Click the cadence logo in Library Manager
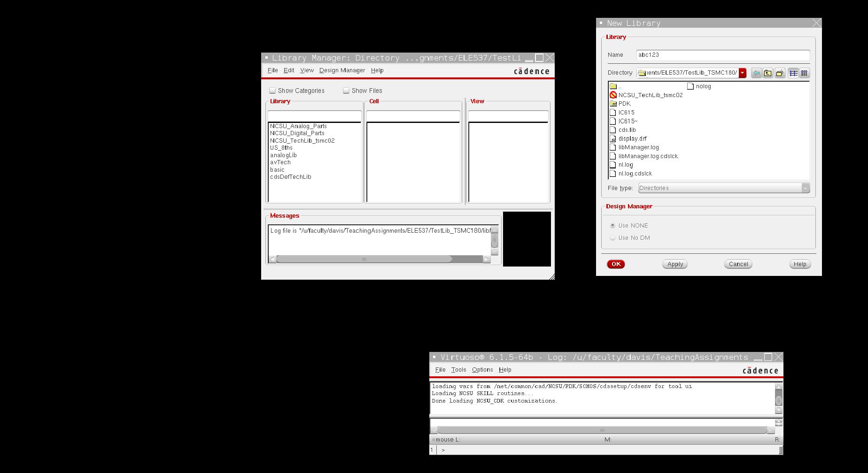This screenshot has width=868, height=473. click(x=531, y=71)
